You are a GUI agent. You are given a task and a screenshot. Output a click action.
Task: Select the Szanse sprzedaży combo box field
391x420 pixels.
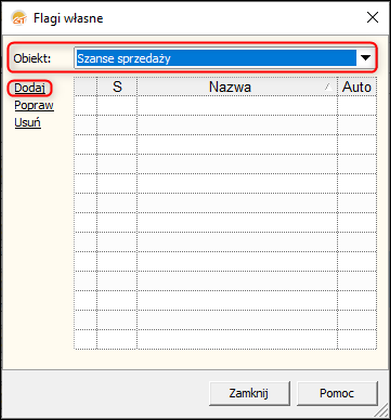coord(224,58)
